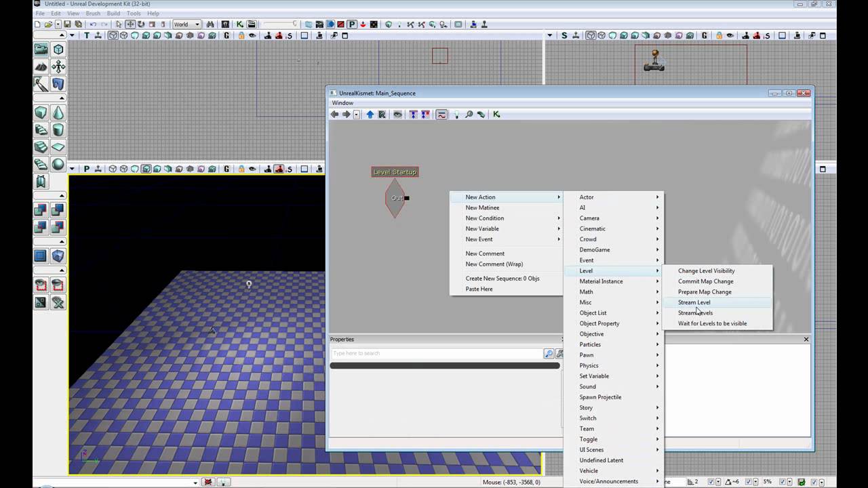Toggle the P perspective button in bottom-left viewport toolbar
The image size is (868, 488).
[86, 169]
